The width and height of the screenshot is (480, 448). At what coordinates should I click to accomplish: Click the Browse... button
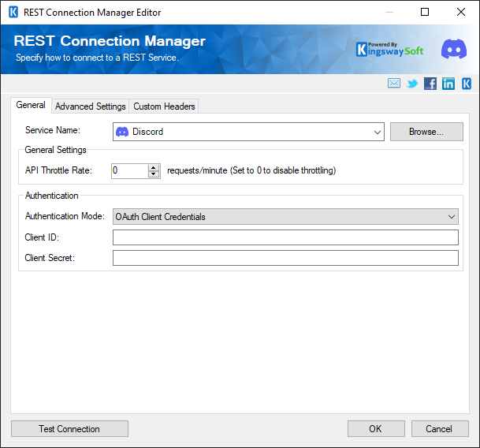coord(426,132)
